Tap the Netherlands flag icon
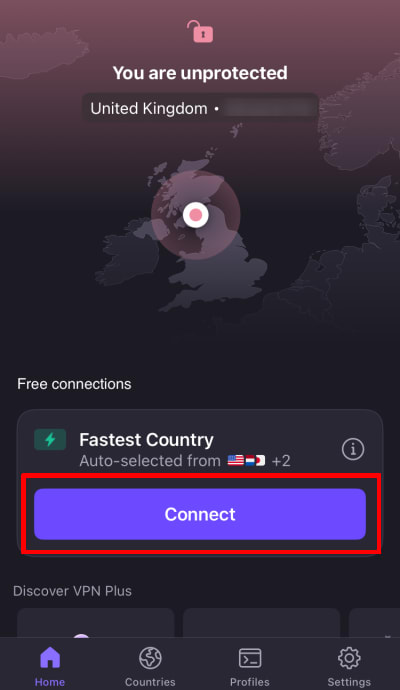 click(x=250, y=461)
